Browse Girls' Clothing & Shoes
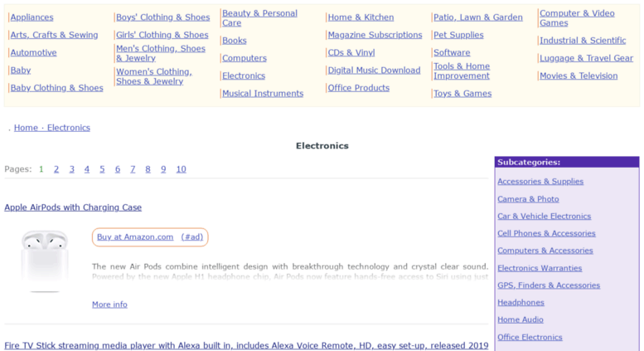The height and width of the screenshot is (351, 644). (x=162, y=35)
